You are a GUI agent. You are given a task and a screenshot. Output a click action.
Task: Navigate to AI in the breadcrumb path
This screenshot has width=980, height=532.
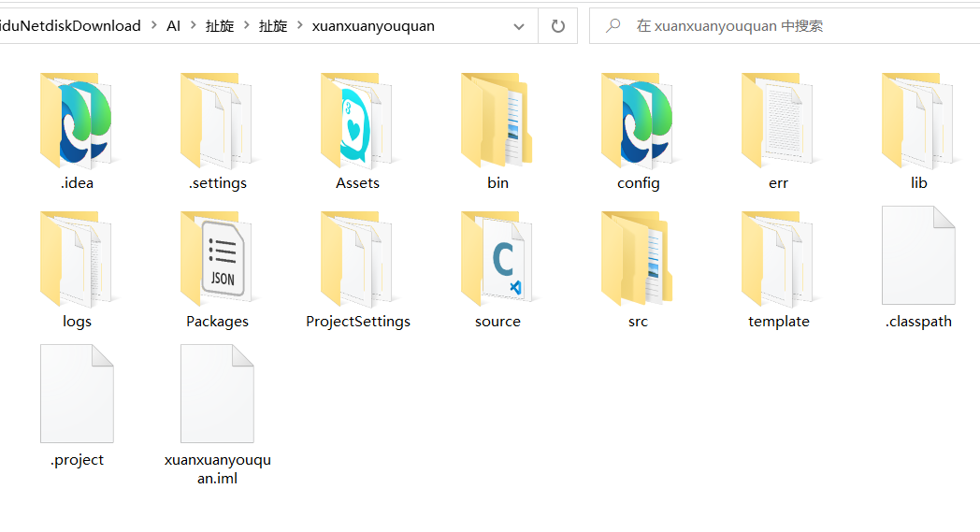[173, 26]
